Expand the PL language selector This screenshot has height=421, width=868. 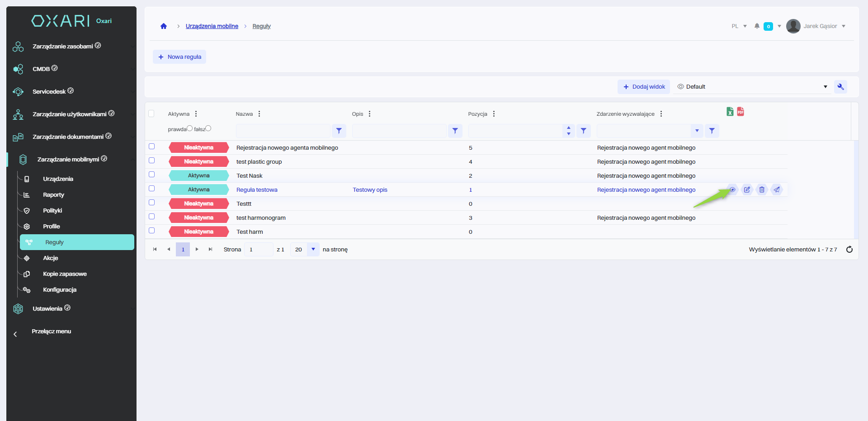pos(739,26)
